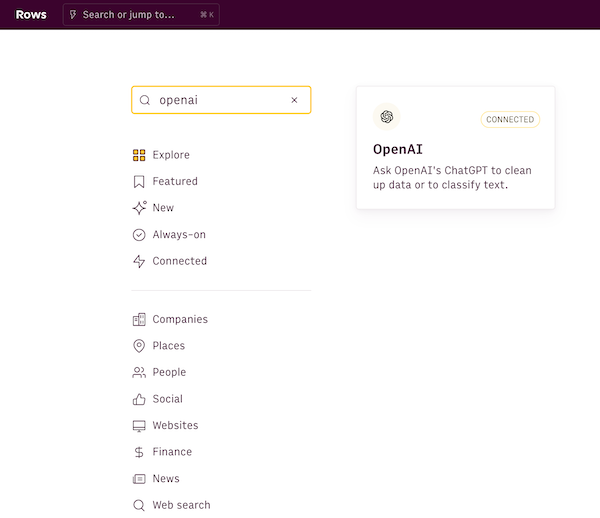Open the Social category
The width and height of the screenshot is (600, 518).
tap(167, 399)
